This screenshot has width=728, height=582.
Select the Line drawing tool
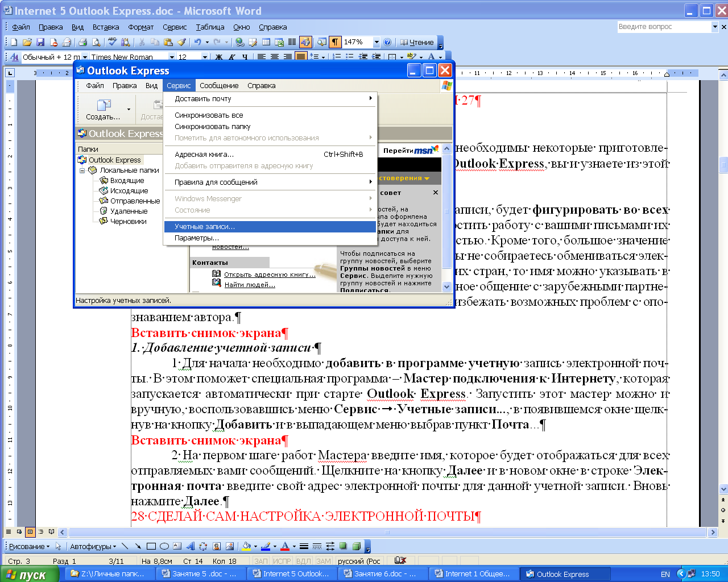coord(125,546)
